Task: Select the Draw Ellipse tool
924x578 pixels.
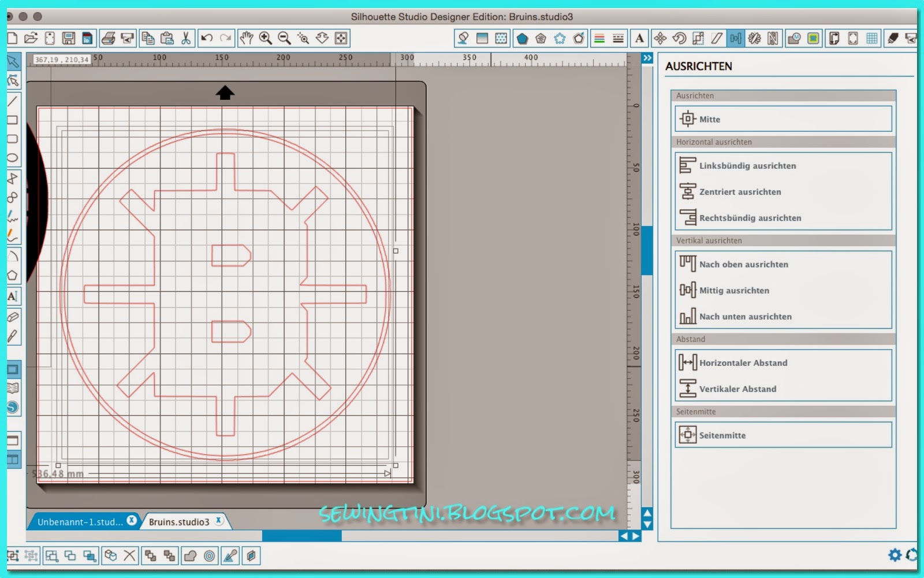Action: 13,158
